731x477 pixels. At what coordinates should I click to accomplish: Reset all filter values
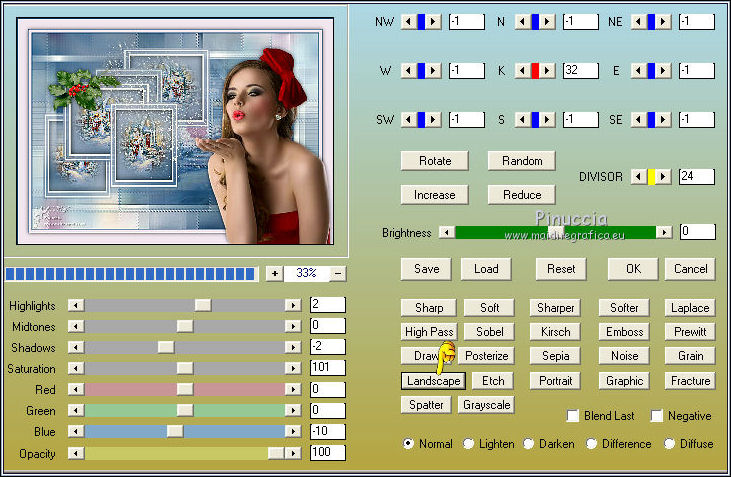pos(561,269)
